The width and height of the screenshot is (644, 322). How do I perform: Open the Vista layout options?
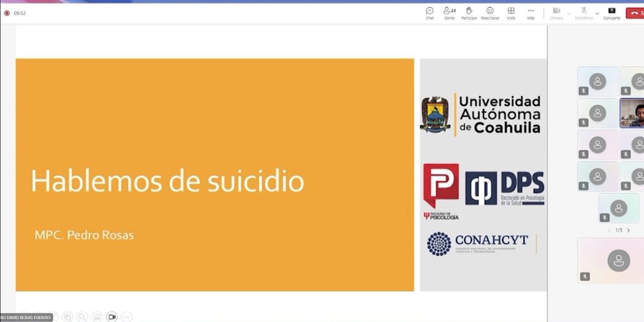(511, 13)
